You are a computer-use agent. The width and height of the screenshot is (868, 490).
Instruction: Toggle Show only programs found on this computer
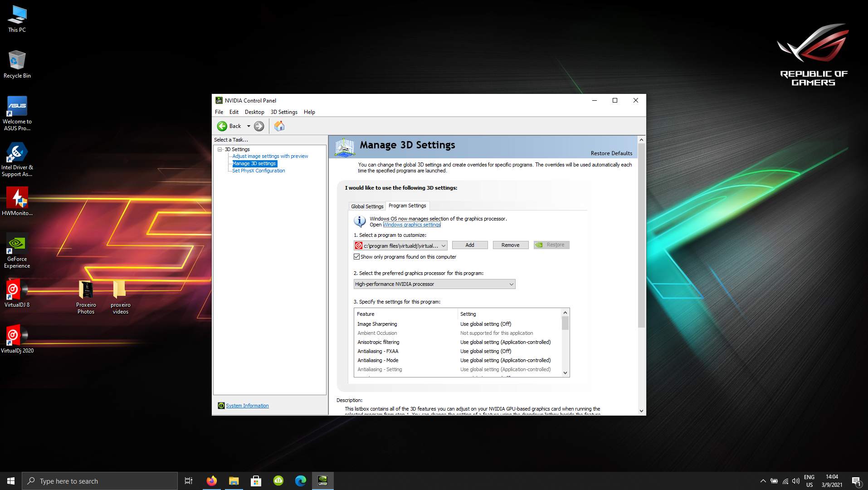pos(357,257)
